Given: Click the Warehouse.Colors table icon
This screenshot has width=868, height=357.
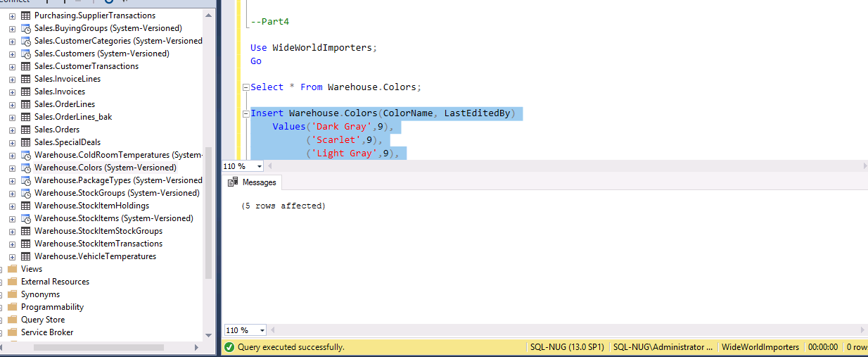Looking at the screenshot, I should pos(26,168).
